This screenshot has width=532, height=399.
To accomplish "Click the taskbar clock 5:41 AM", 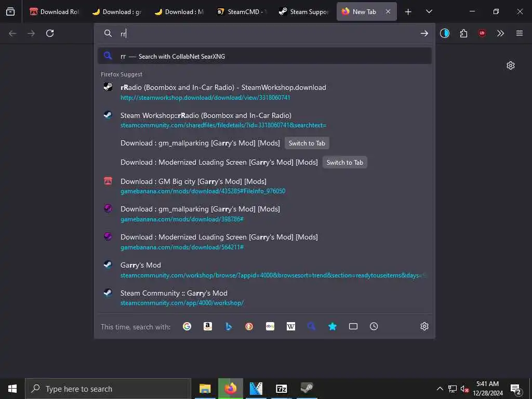I will tap(487, 389).
